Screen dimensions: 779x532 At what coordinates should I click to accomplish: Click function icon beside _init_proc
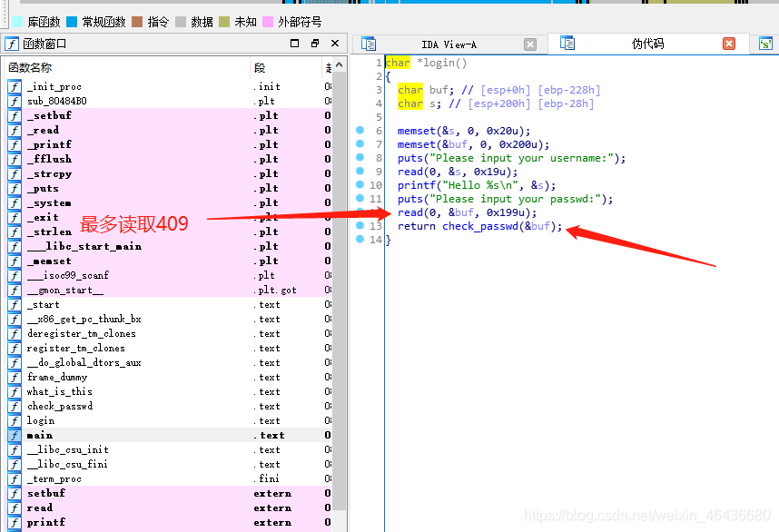tap(15, 86)
